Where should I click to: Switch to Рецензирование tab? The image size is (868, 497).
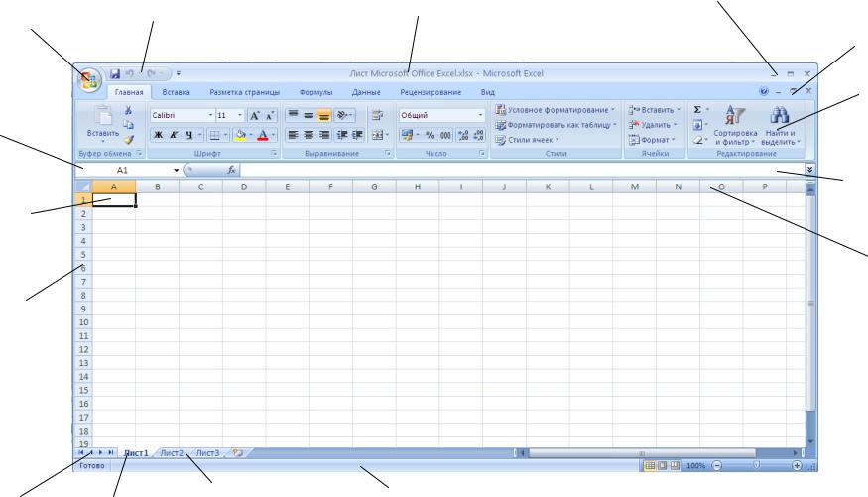tap(431, 92)
